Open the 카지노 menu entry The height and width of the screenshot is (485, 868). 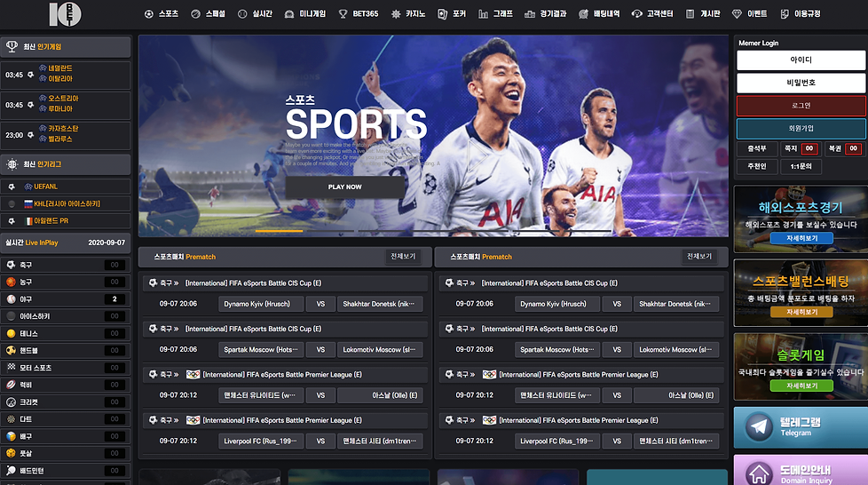click(408, 14)
